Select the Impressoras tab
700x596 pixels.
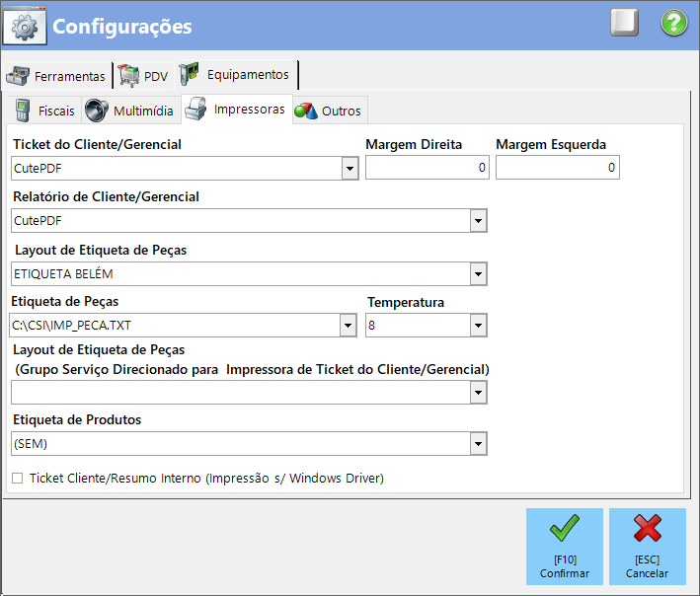click(237, 110)
